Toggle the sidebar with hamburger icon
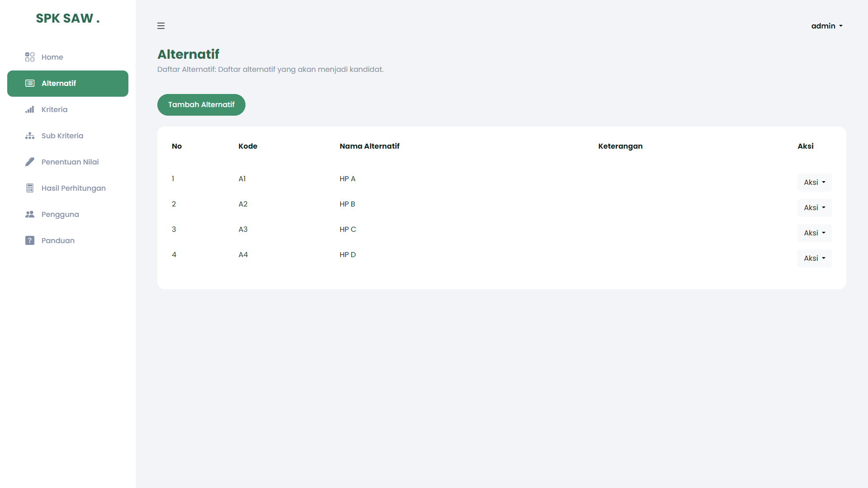Screen dimensions: 868x488 (161, 26)
